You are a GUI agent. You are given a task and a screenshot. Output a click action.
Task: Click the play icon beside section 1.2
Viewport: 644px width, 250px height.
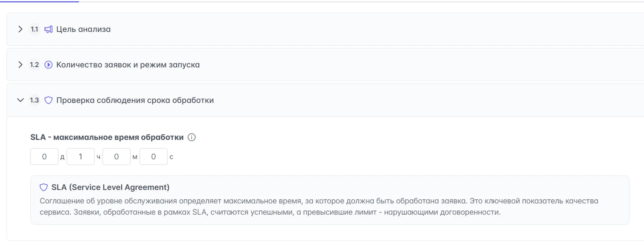48,65
